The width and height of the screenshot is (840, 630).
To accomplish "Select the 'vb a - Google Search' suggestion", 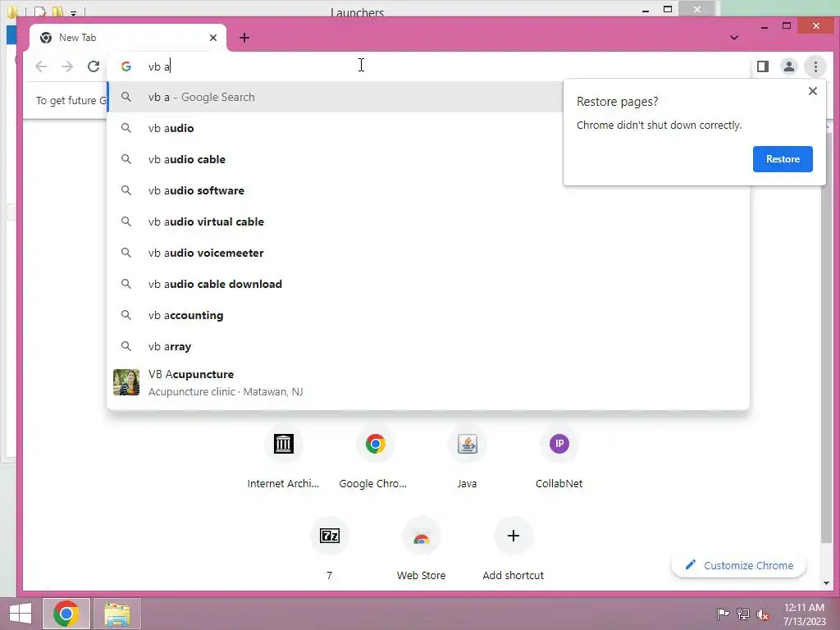I will 335,97.
